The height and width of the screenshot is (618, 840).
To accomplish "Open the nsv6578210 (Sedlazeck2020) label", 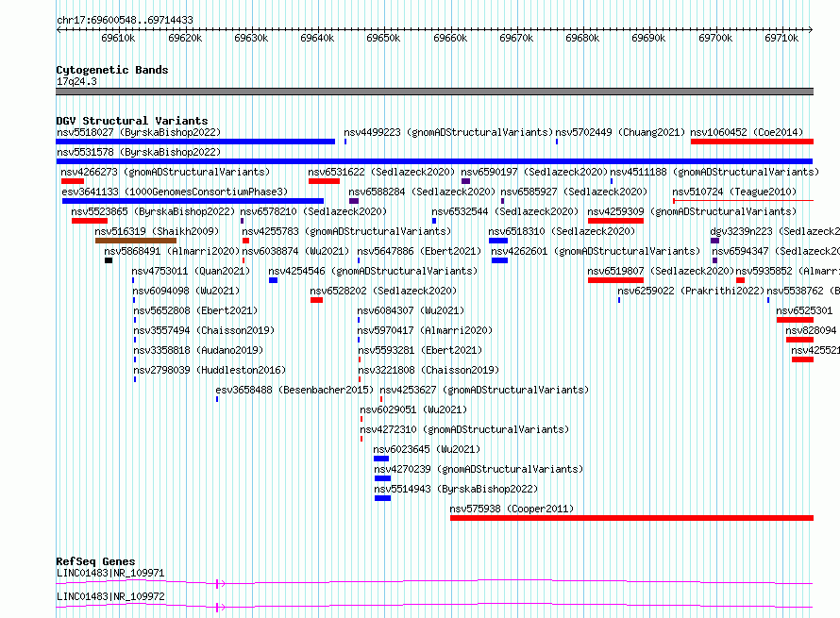I will coord(313,211).
